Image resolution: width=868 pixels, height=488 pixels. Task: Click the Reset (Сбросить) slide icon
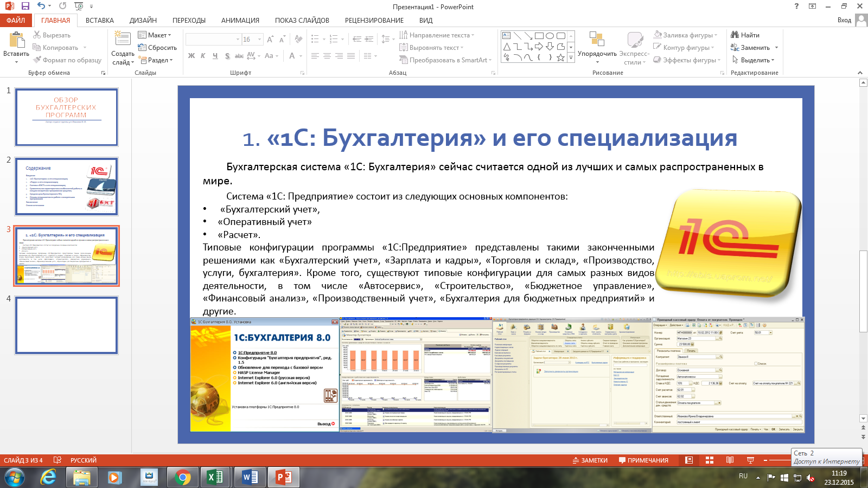[x=142, y=47]
